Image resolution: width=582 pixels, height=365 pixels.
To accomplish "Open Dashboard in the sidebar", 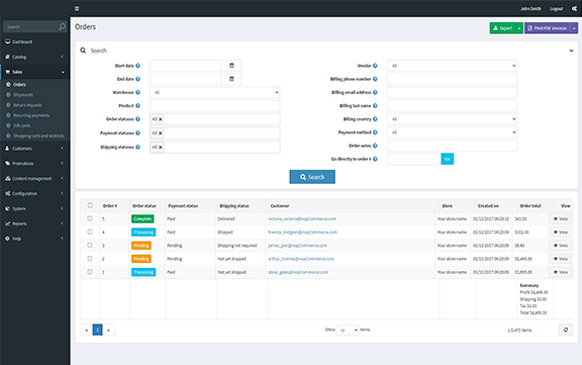I will (35, 42).
